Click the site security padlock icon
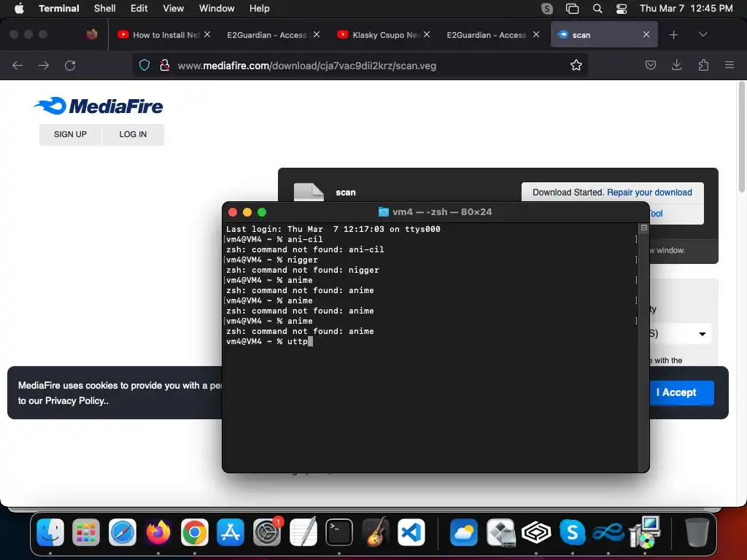 pyautogui.click(x=164, y=65)
